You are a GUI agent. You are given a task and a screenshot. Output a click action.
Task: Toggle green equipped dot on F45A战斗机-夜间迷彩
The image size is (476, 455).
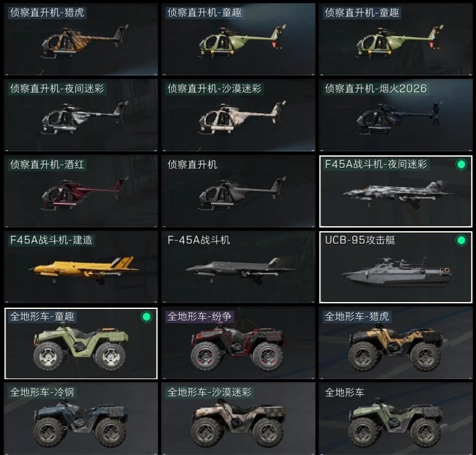(x=461, y=164)
